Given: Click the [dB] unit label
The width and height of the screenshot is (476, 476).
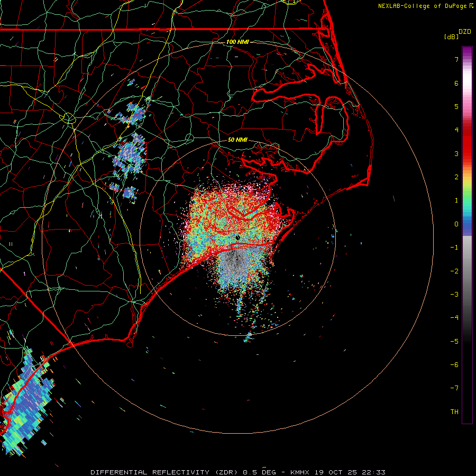Looking at the screenshot, I should click(x=452, y=36).
